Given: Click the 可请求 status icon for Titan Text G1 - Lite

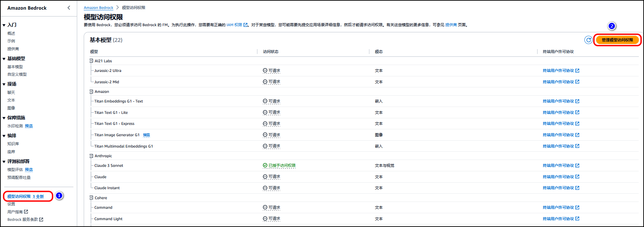Looking at the screenshot, I should tap(265, 112).
